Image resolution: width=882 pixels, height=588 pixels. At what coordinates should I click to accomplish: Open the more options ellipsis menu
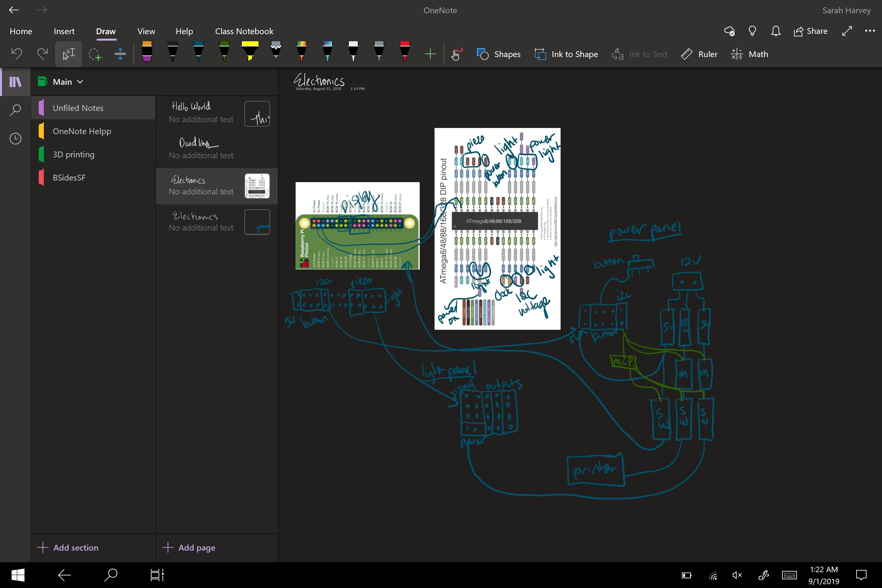click(870, 31)
